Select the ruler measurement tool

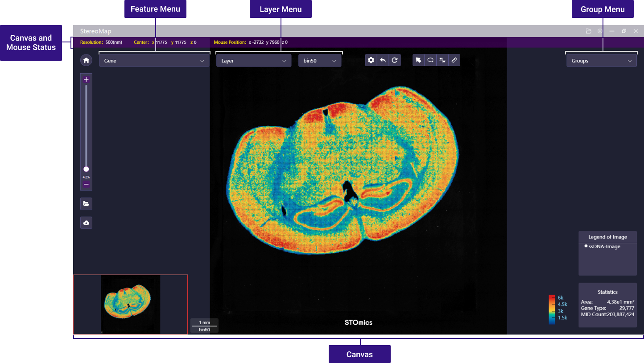tap(454, 60)
